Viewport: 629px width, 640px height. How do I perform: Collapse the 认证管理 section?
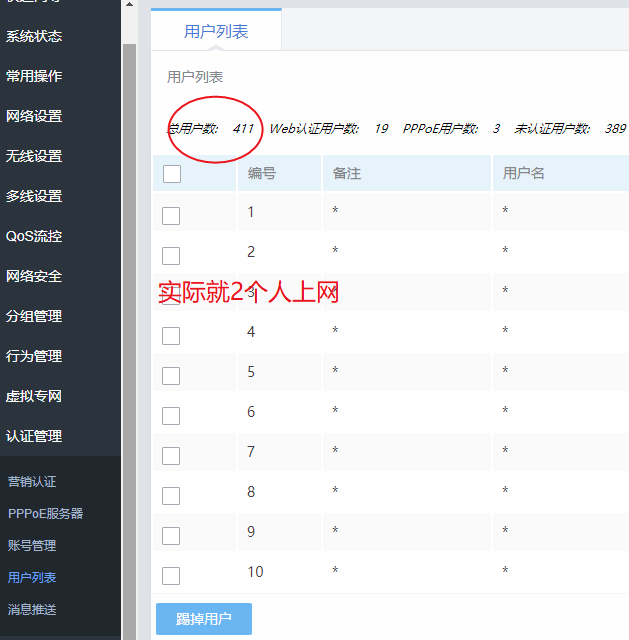coord(34,436)
